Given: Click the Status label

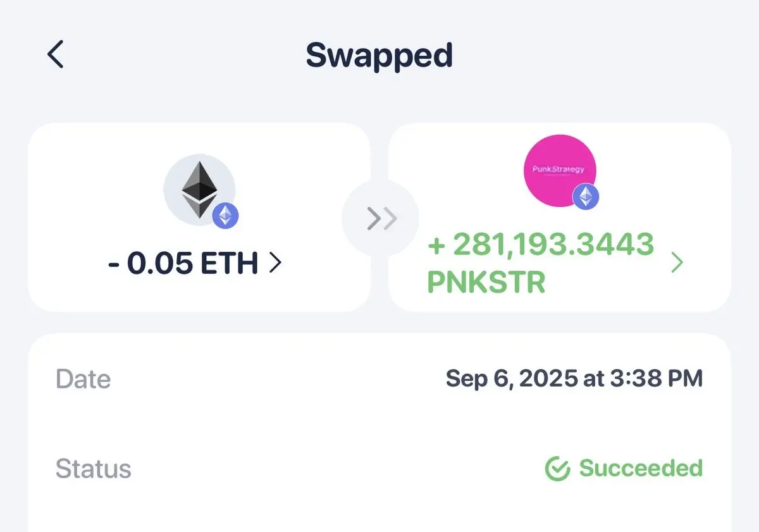Looking at the screenshot, I should (93, 469).
